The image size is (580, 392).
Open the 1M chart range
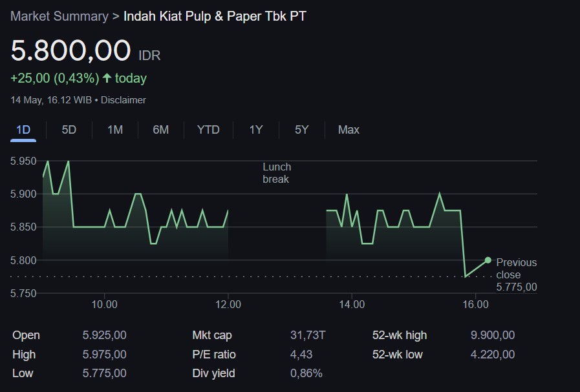coord(115,130)
